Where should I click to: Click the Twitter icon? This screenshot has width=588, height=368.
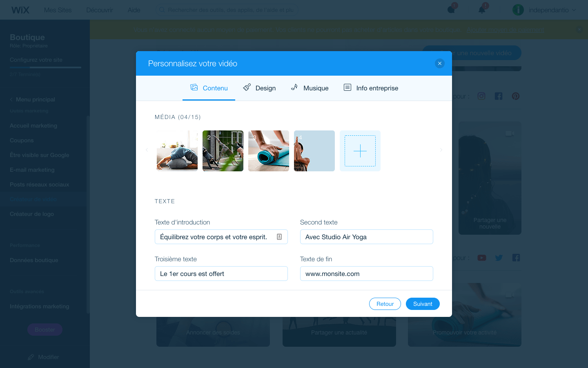pos(499,258)
